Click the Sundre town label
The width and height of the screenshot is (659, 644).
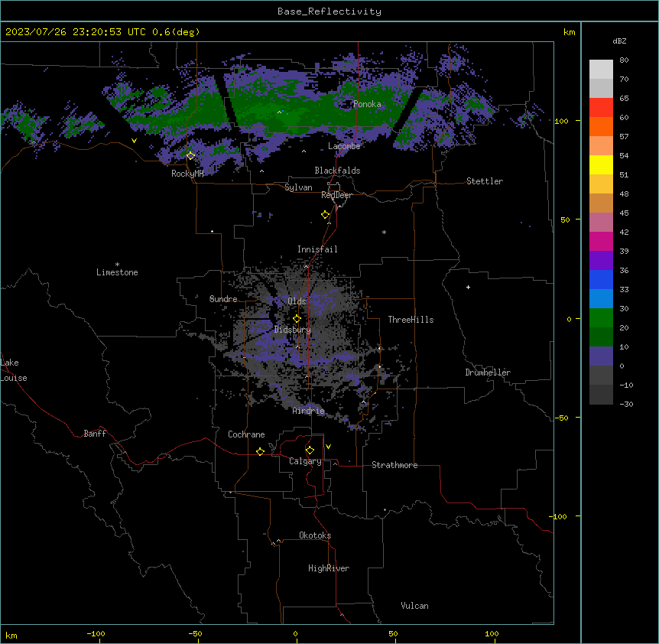(223, 299)
